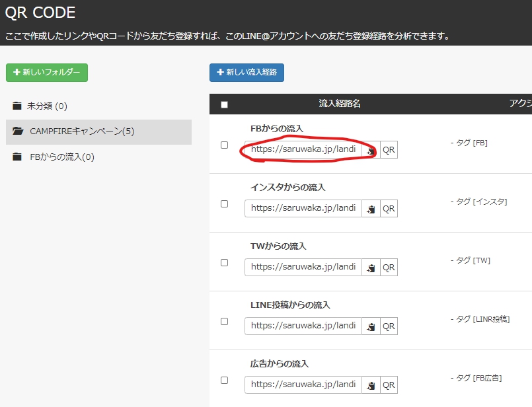Show QR code for LINE投稿からの流入
This screenshot has width=532, height=407.
[389, 326]
